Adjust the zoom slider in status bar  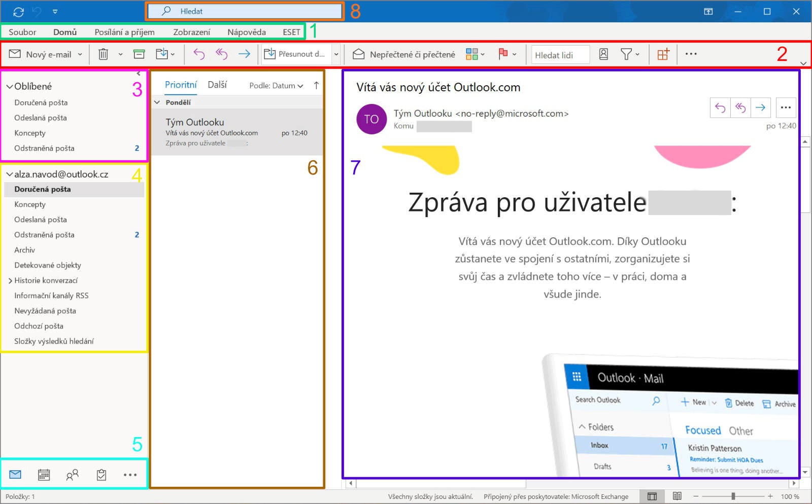pyautogui.click(x=733, y=496)
